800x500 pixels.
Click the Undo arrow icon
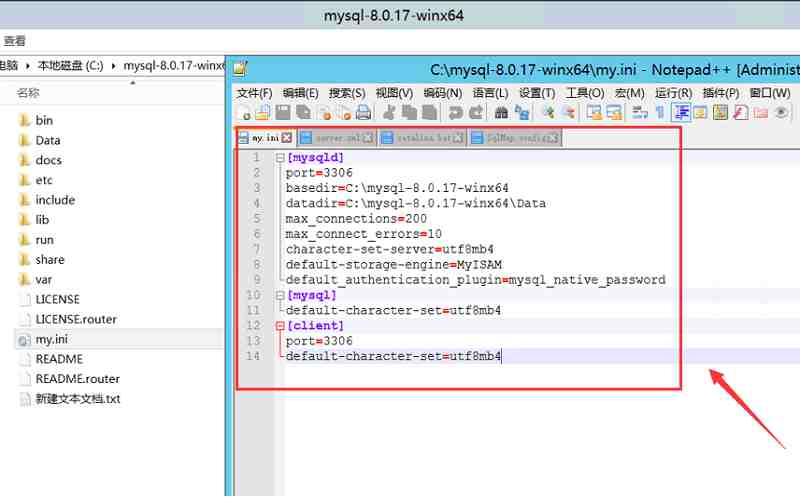[x=456, y=113]
